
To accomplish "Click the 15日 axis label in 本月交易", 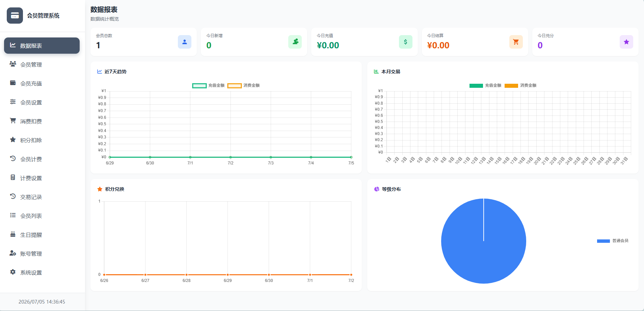I will [498, 160].
